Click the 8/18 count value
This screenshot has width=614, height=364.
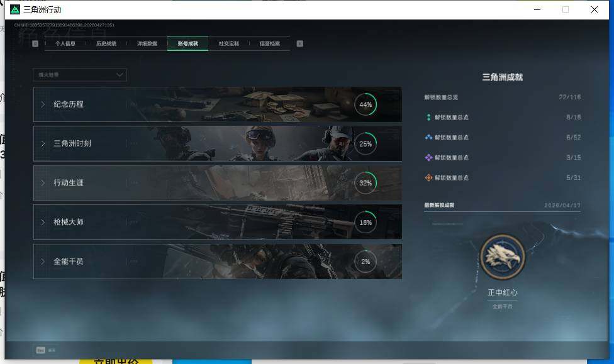(x=574, y=117)
